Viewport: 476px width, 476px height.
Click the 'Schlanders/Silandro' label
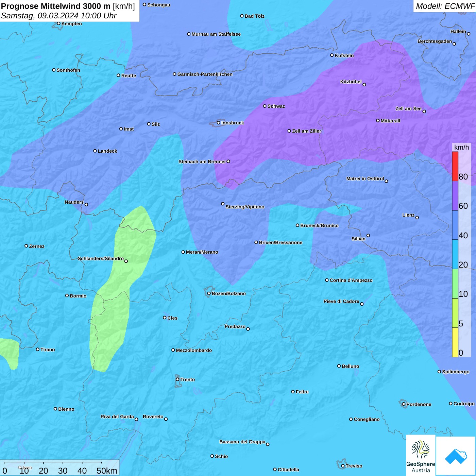pyautogui.click(x=101, y=258)
